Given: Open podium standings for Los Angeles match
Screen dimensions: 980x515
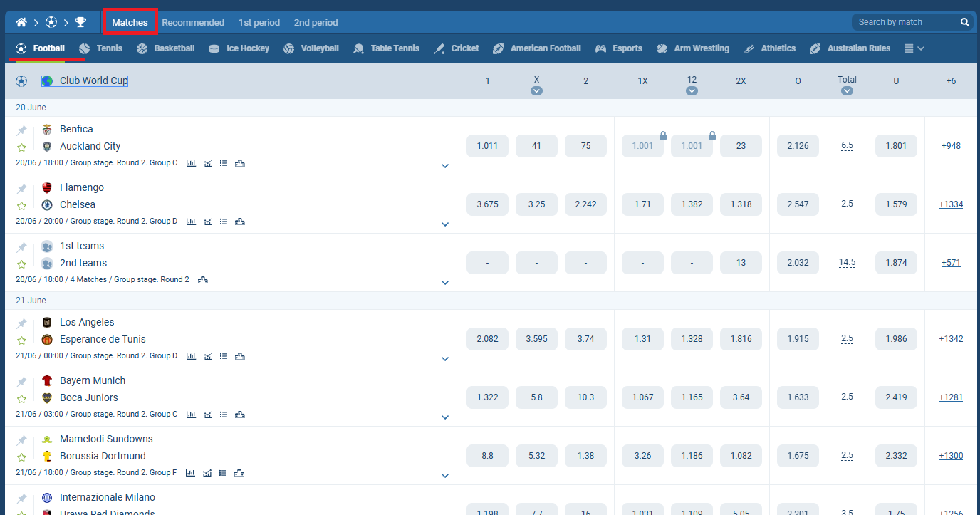Looking at the screenshot, I should (240, 356).
